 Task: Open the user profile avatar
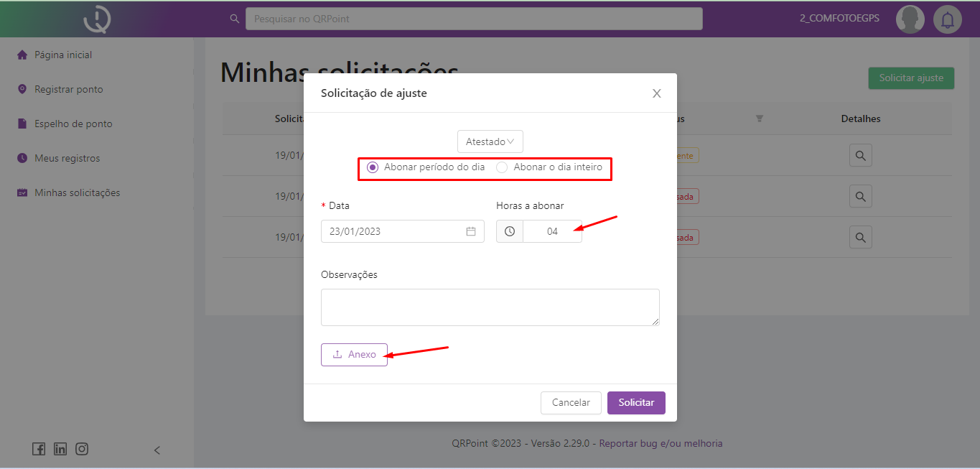pos(910,19)
